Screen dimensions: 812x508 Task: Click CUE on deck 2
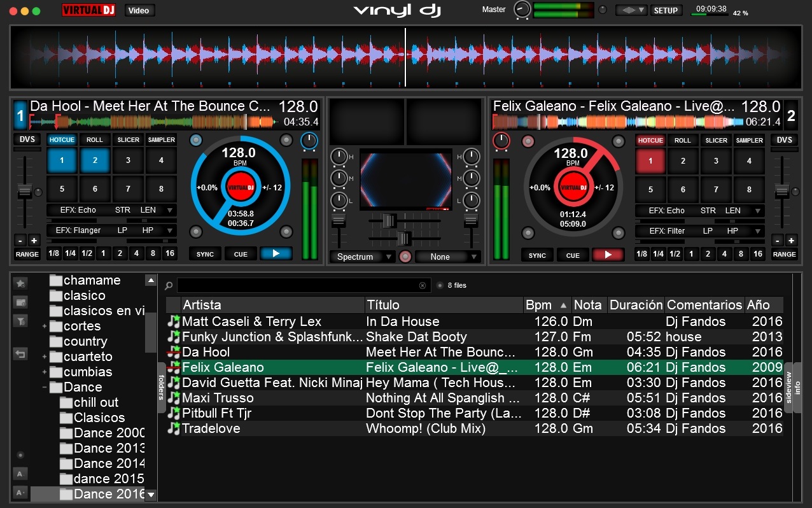tap(573, 255)
